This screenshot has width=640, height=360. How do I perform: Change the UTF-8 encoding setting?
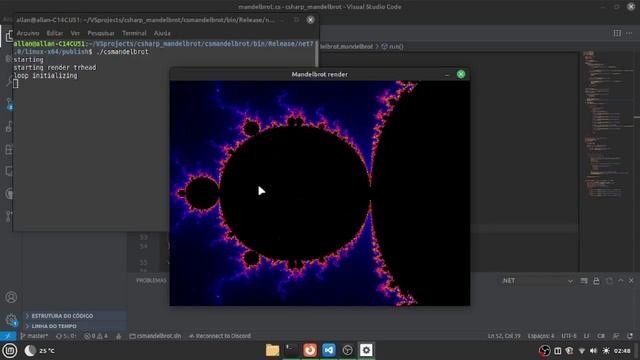tap(569, 336)
